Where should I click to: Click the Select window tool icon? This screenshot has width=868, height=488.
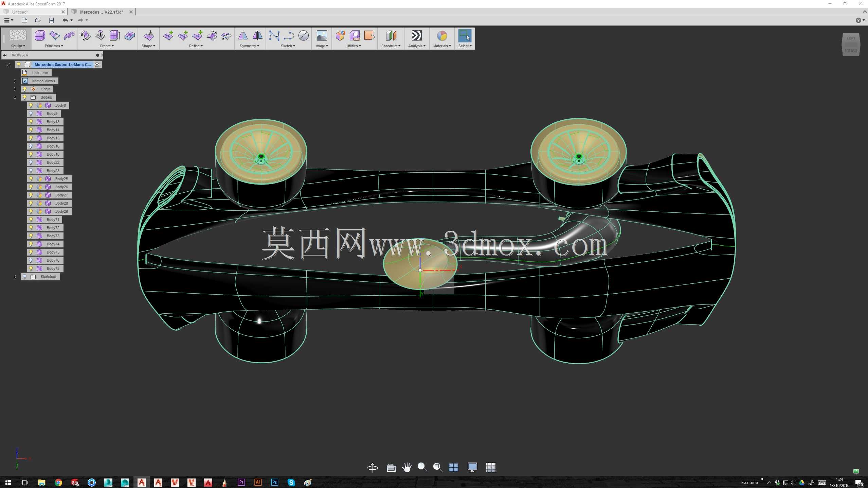465,36
